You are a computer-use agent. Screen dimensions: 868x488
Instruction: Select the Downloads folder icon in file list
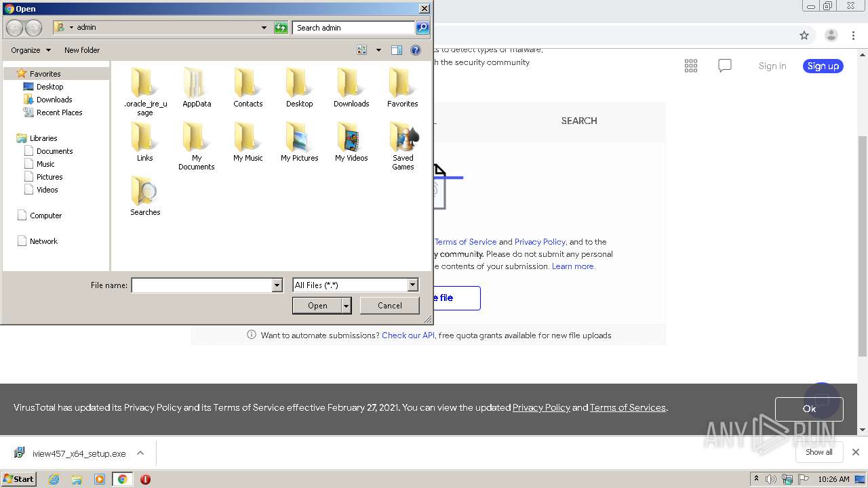tap(351, 87)
